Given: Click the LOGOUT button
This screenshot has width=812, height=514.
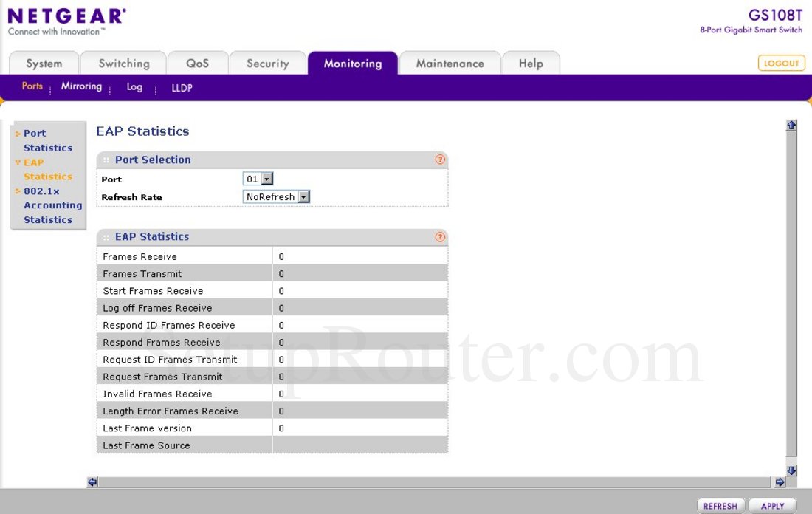Looking at the screenshot, I should pos(781,63).
